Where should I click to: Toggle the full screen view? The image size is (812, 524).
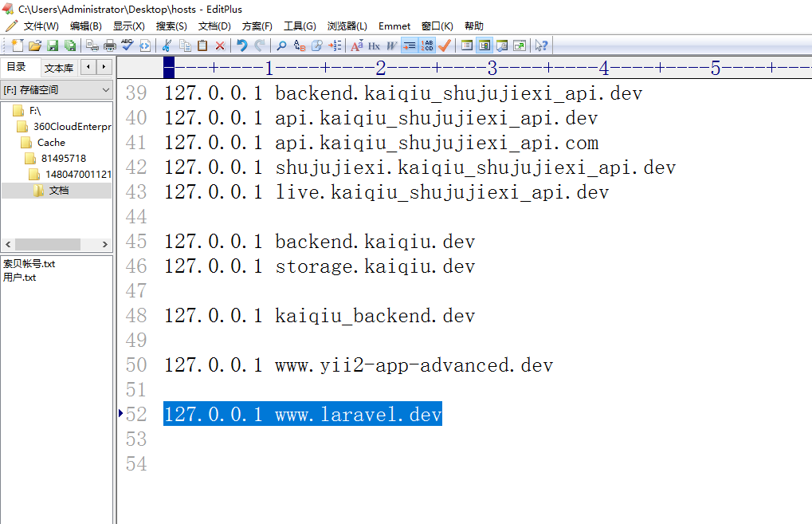point(520,45)
